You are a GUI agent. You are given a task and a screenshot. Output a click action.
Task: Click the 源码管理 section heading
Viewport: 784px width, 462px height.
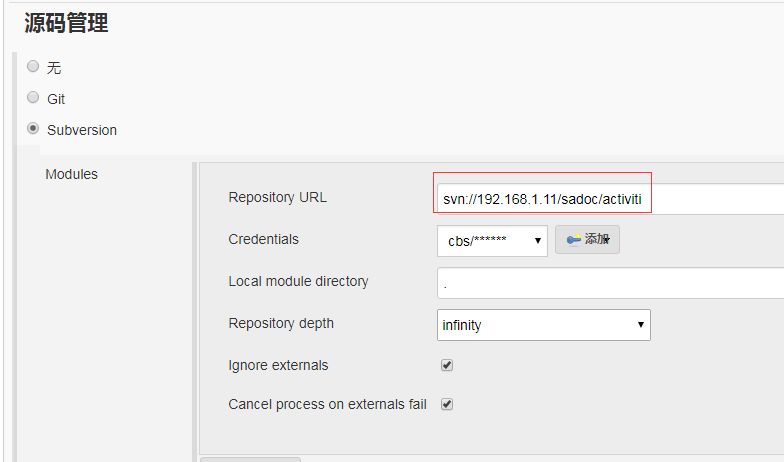[x=66, y=22]
